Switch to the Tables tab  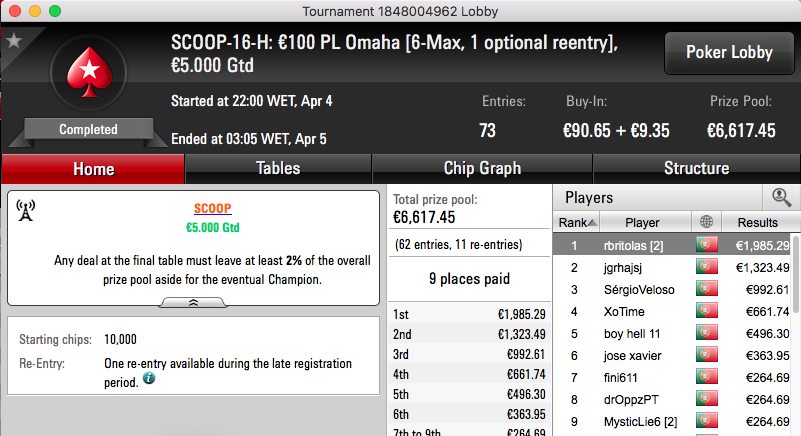(x=278, y=169)
